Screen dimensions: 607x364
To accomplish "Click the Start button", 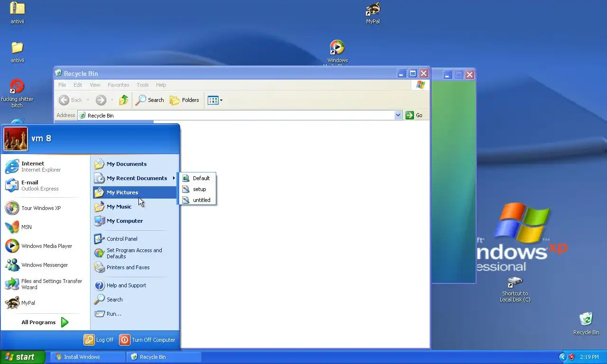I will click(x=22, y=357).
